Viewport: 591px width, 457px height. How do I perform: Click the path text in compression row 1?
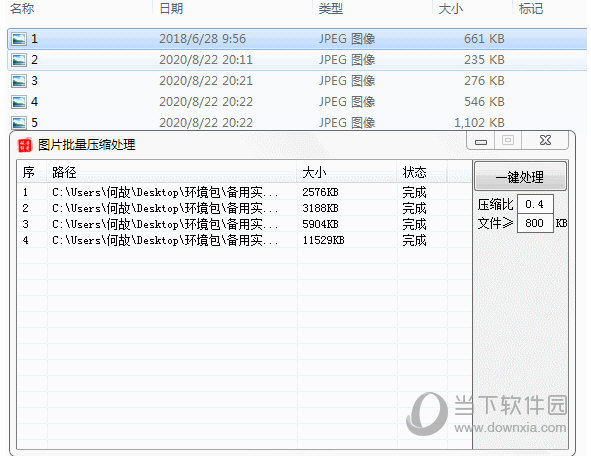click(165, 192)
